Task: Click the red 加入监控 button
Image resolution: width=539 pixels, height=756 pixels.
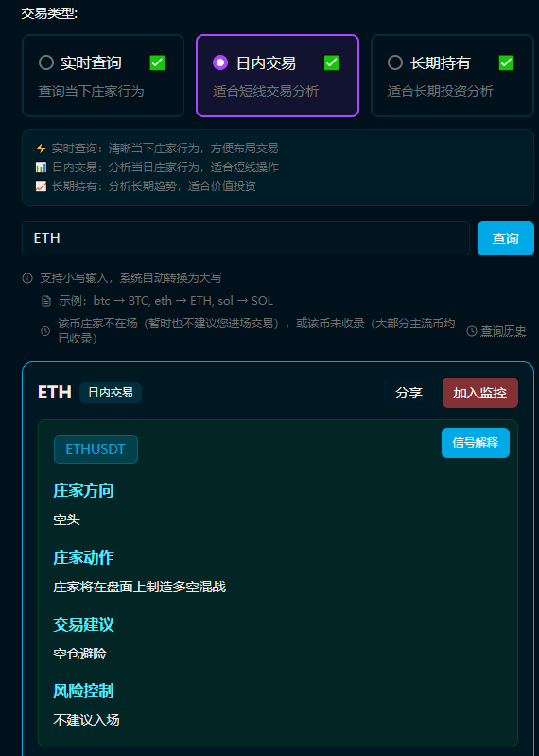Action: pos(480,393)
